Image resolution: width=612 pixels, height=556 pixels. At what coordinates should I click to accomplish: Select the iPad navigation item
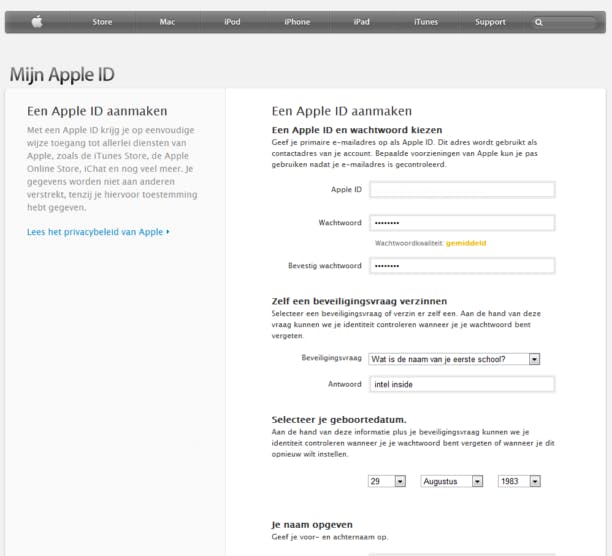point(361,22)
